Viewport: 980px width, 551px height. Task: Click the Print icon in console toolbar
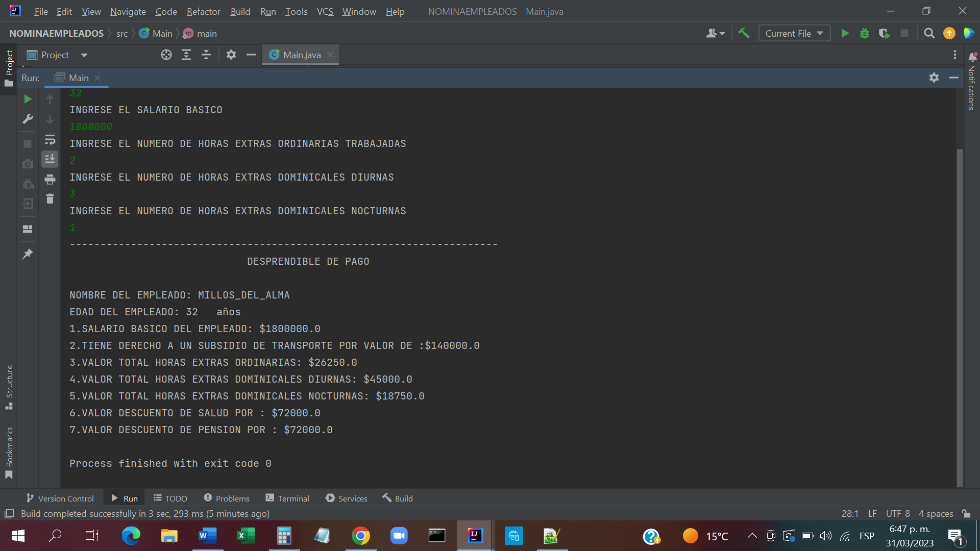[50, 180]
